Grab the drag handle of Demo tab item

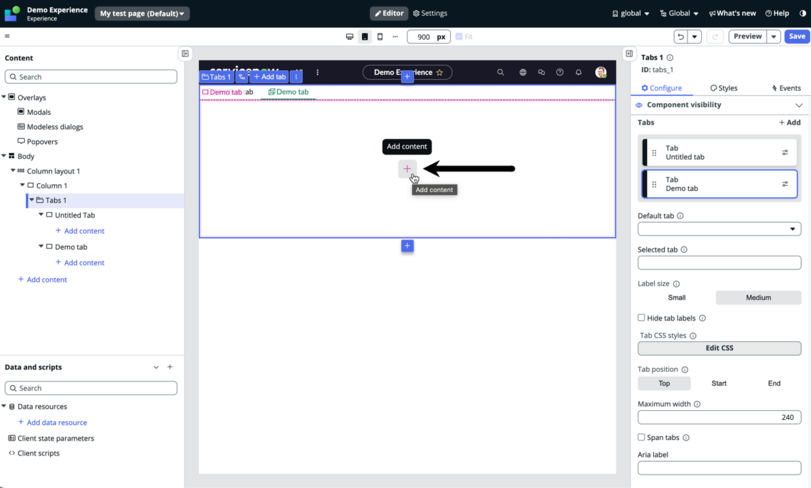coord(654,185)
